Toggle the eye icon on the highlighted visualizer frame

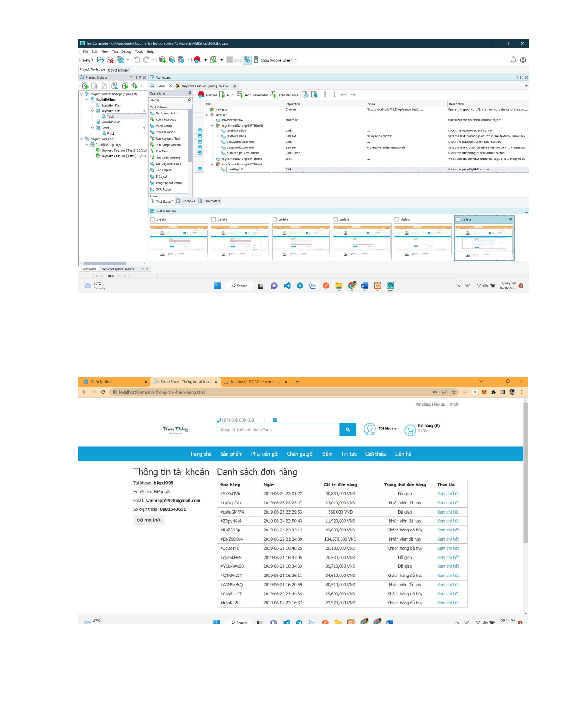[510, 220]
